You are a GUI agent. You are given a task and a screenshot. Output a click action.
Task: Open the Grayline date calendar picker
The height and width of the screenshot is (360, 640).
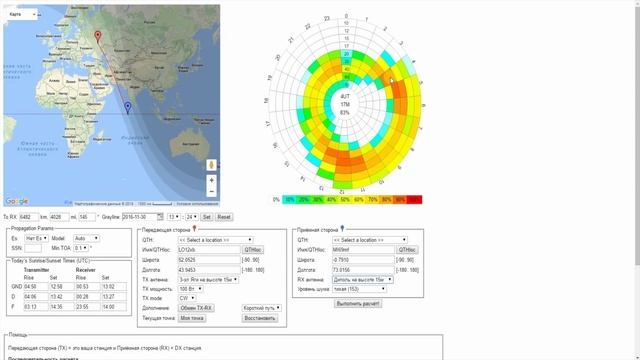point(160,217)
